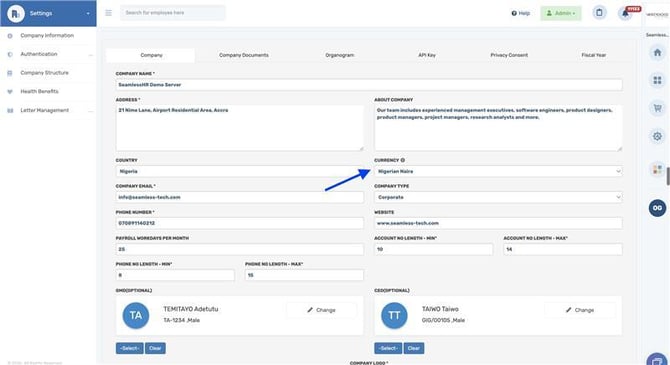Click the Company Email input field

(240, 197)
